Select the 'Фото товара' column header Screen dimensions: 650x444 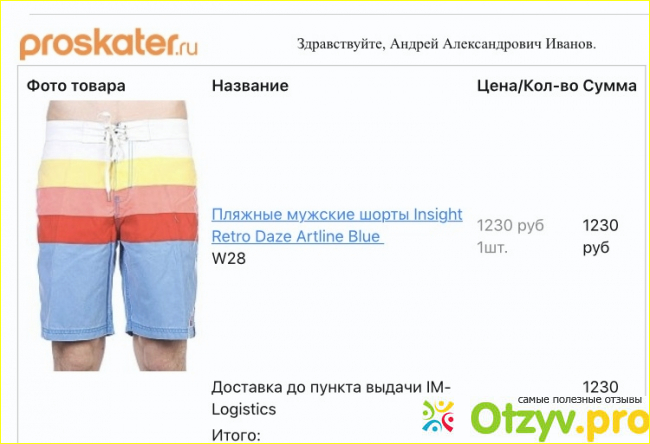coord(76,86)
